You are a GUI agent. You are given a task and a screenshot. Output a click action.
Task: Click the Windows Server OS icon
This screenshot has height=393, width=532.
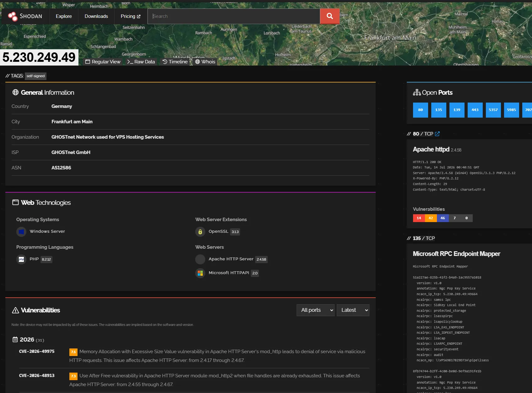click(21, 232)
